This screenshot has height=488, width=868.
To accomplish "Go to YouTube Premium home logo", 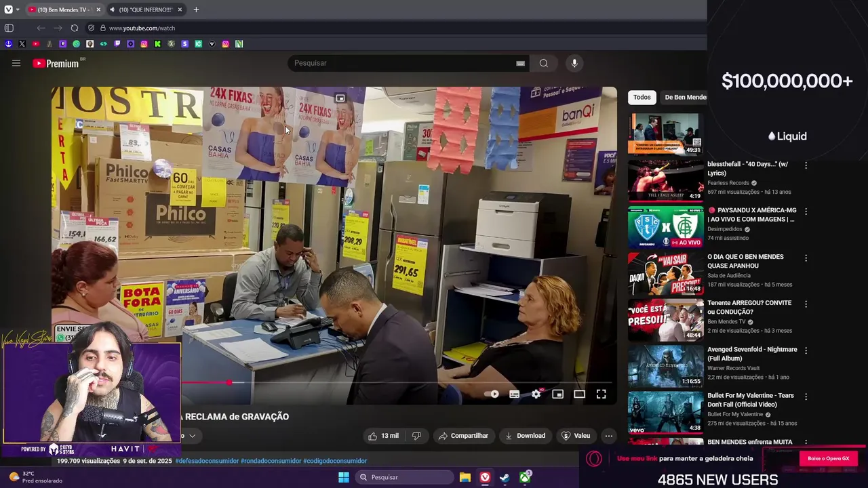I will 56,63.
